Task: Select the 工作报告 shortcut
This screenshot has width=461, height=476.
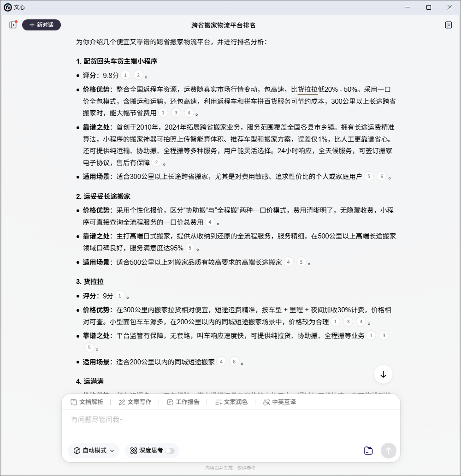Action: (x=183, y=402)
